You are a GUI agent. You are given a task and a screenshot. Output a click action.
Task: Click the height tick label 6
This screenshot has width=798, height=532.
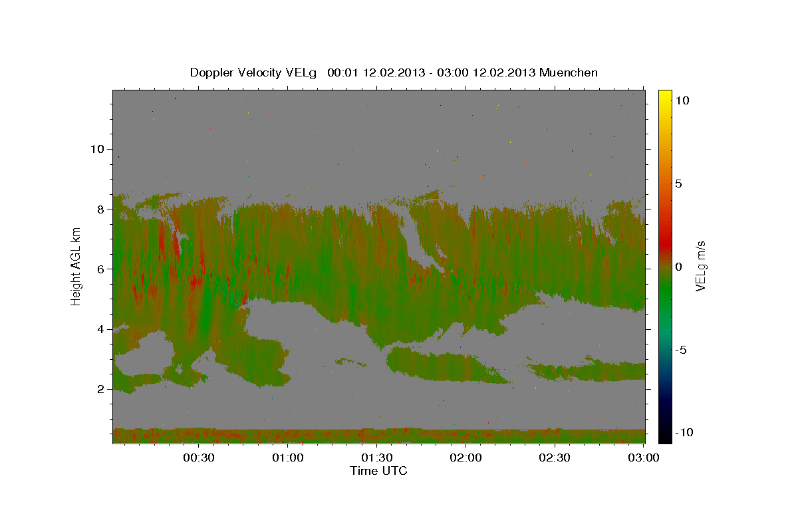100,269
